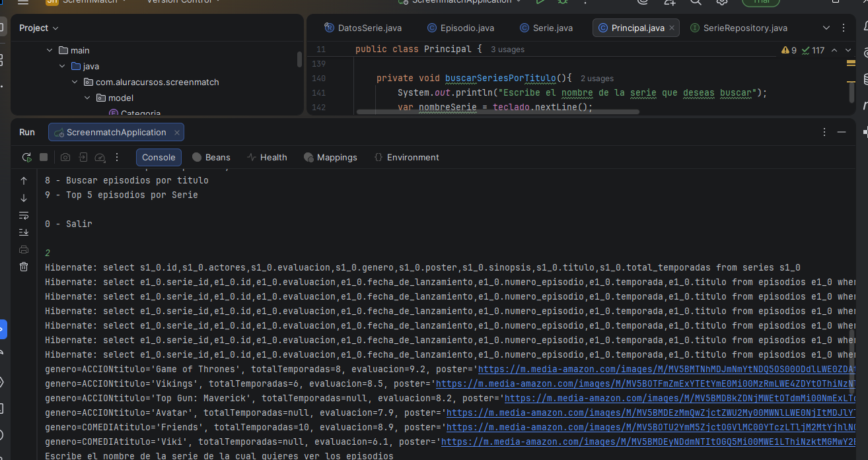Clear all console output with trash icon
868x460 pixels.
pos(24,267)
